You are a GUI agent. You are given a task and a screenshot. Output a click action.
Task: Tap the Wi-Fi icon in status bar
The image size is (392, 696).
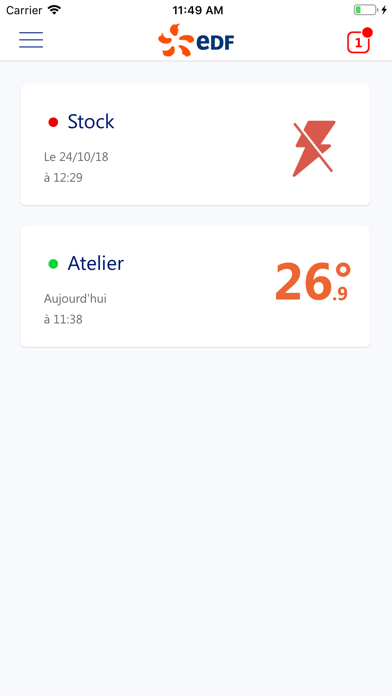click(x=55, y=10)
